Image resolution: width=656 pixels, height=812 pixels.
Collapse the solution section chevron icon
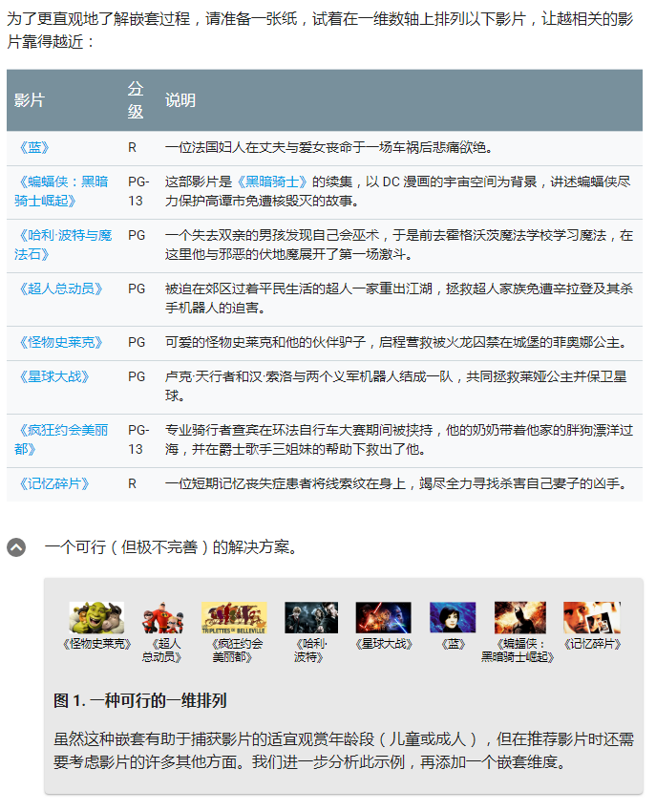(17, 547)
